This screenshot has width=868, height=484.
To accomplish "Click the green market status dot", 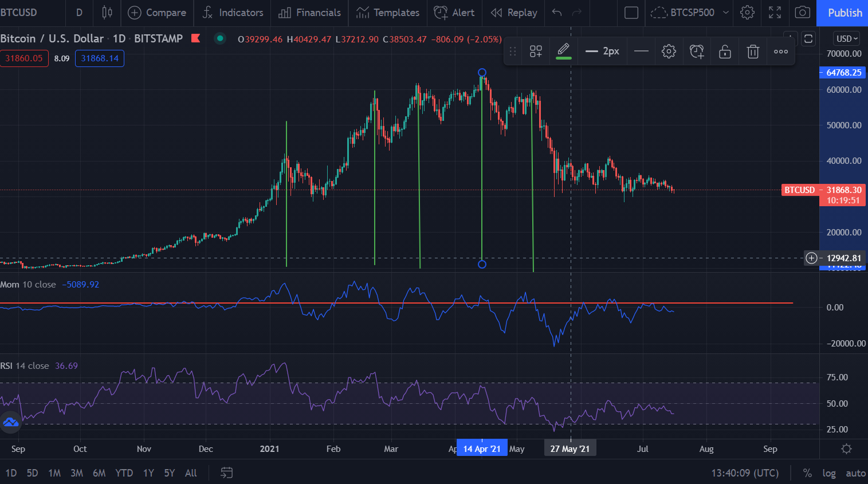I will [x=220, y=38].
